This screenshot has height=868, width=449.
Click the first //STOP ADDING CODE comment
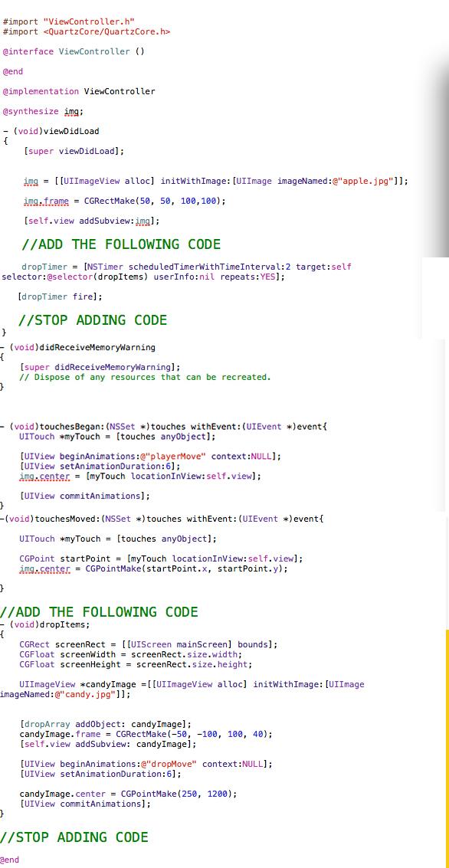93,320
